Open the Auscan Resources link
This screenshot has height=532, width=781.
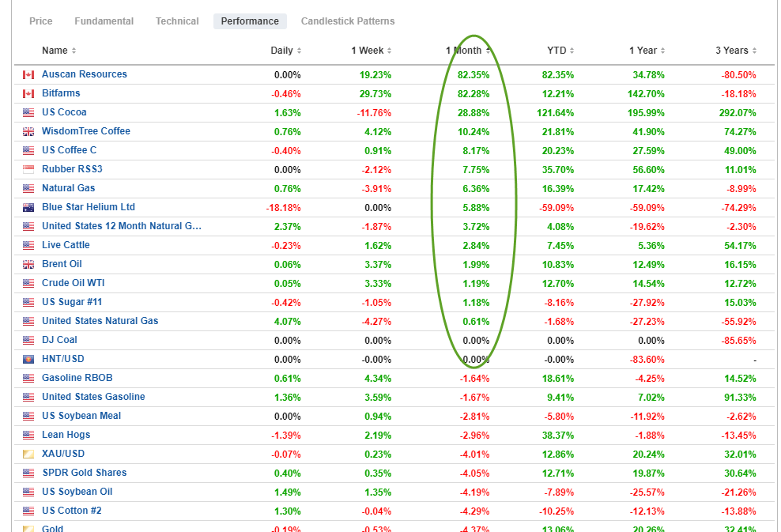point(84,74)
